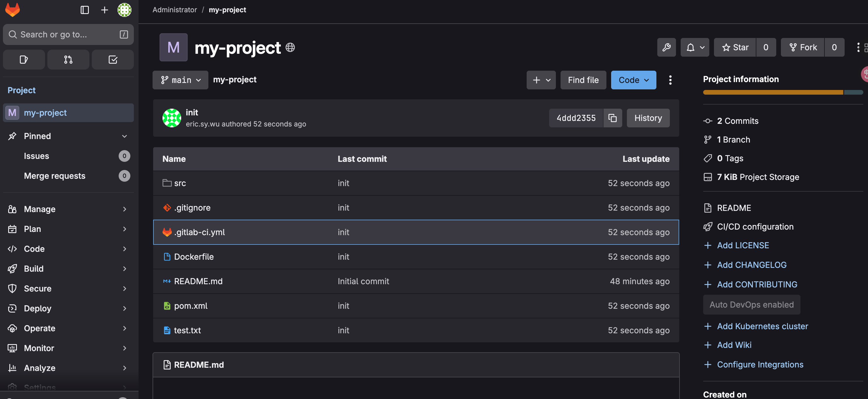Toggle the sidebar collapse icon

point(84,10)
